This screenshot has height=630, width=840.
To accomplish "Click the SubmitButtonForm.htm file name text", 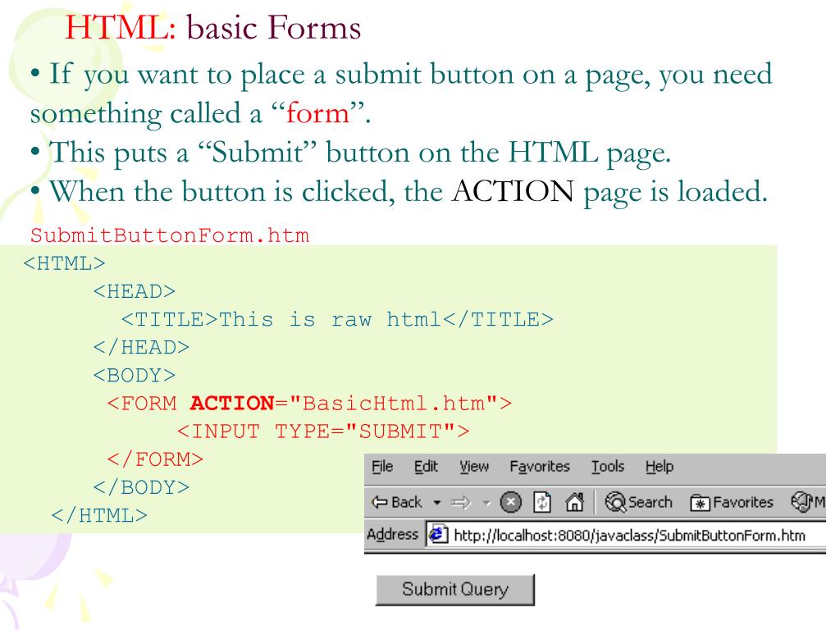I will 170,235.
